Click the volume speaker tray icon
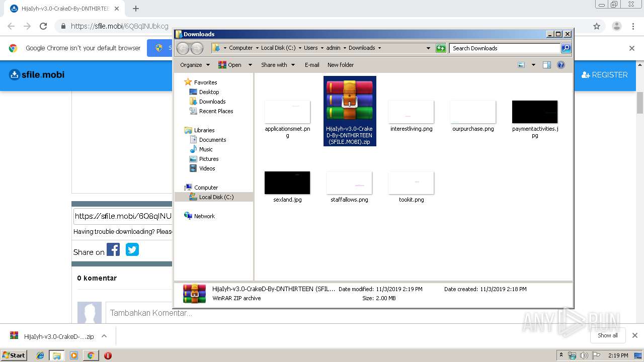Screen dimensions: 644x362 [x=583, y=355]
